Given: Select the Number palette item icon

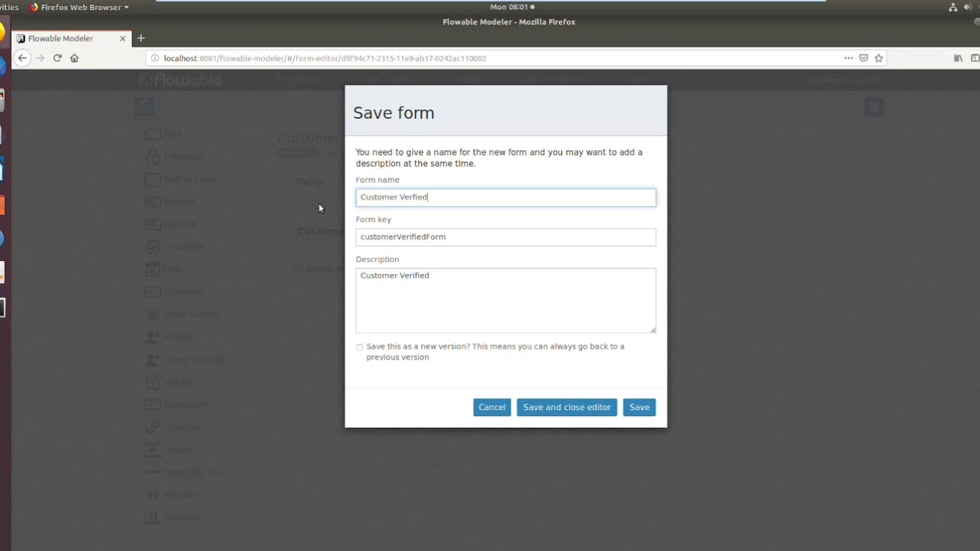Looking at the screenshot, I should tap(152, 202).
